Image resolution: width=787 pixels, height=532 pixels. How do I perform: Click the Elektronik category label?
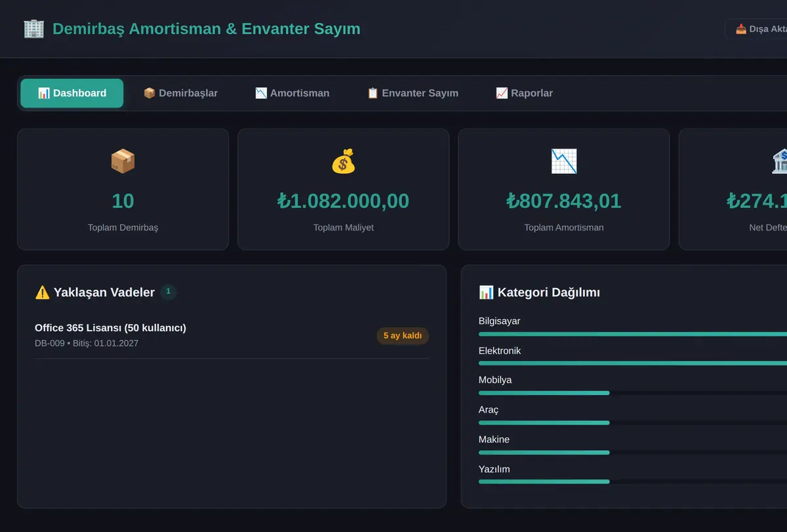pos(500,351)
